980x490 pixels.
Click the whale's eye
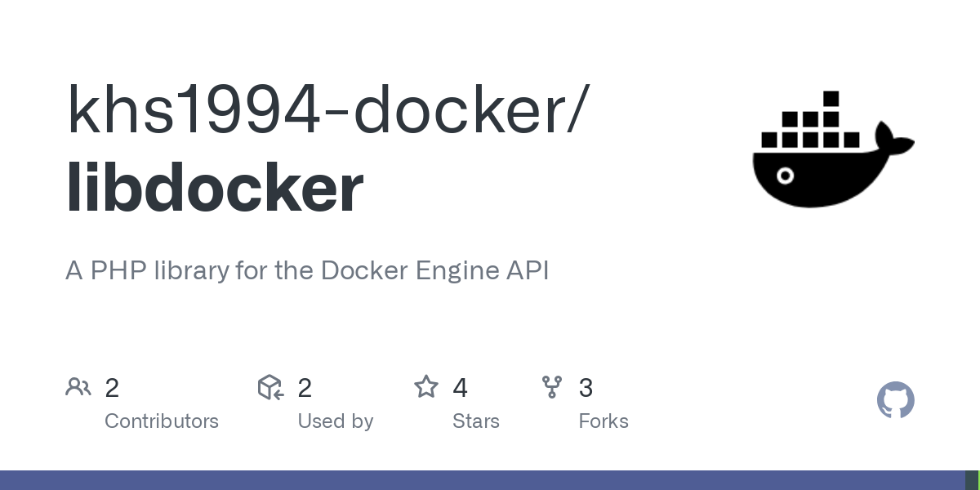click(x=785, y=176)
